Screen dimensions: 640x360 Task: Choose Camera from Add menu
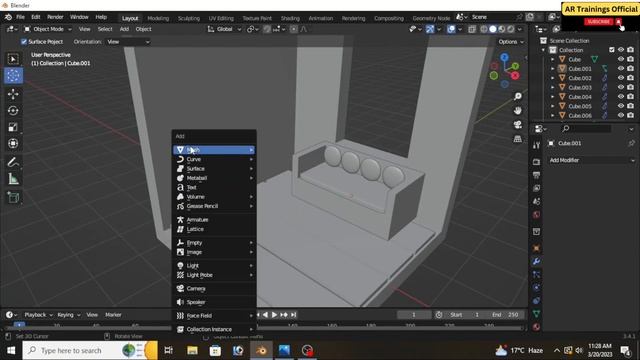pos(214,289)
